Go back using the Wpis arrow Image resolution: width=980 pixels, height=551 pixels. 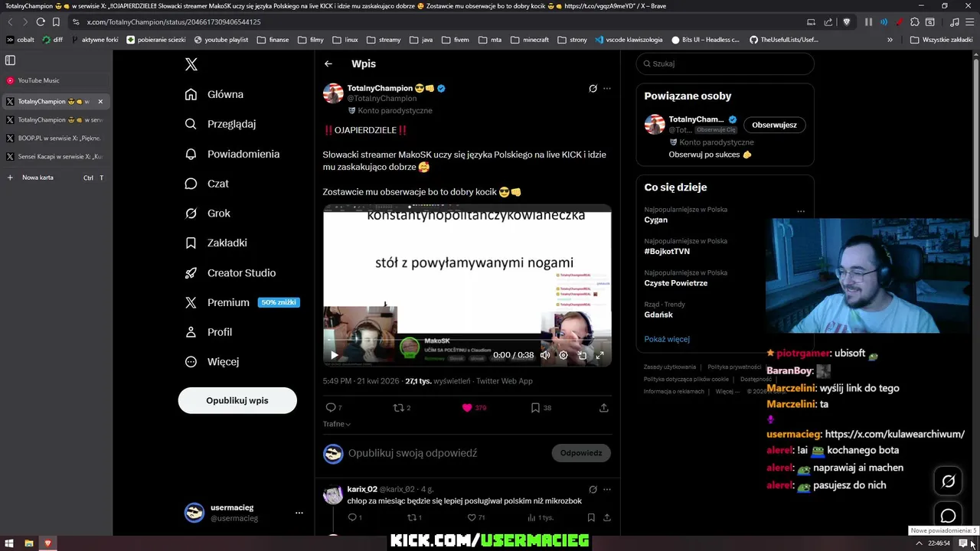[328, 64]
